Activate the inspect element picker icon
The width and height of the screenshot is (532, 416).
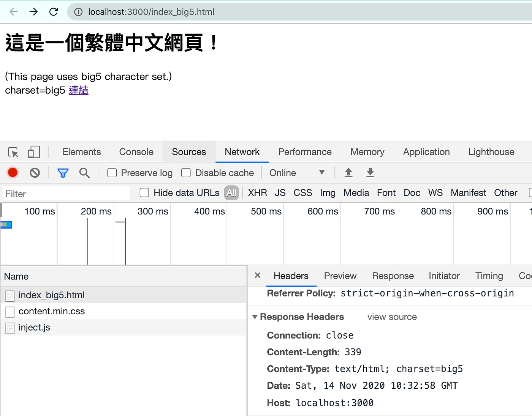13,152
